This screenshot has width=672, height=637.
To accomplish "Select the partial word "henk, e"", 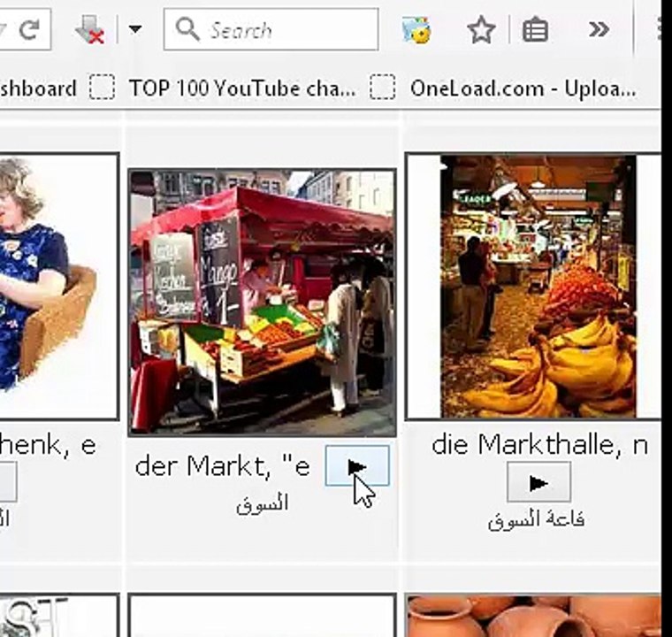I will (x=48, y=445).
